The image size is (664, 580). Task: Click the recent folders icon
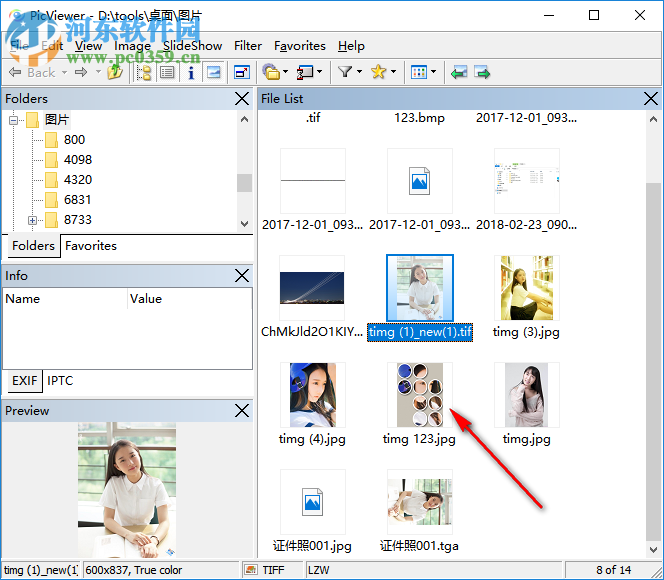[271, 72]
